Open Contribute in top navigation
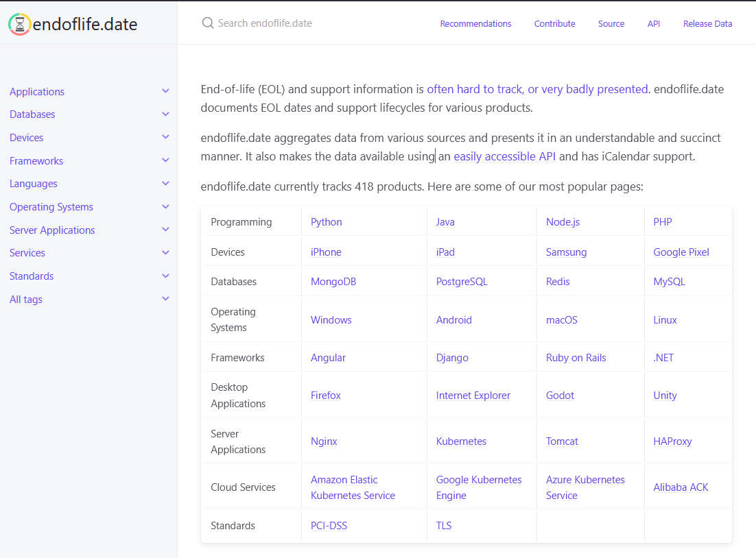The height and width of the screenshot is (558, 756). 554,23
